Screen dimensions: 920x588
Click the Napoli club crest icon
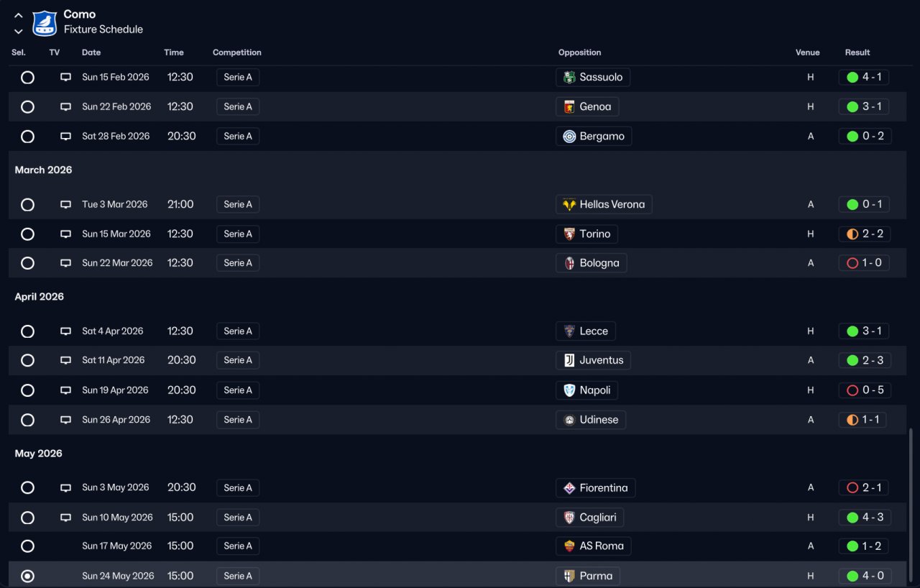569,390
